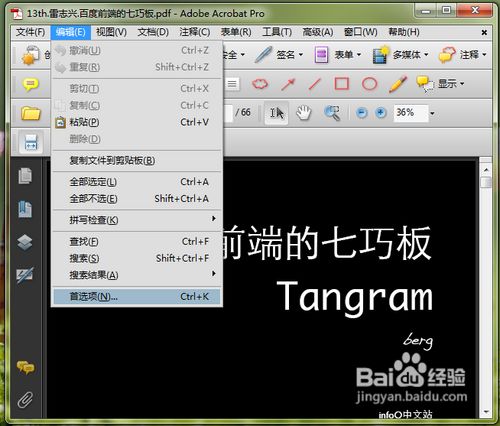Open the 视图(V) menu
The height and width of the screenshot is (426, 500).
[111, 32]
